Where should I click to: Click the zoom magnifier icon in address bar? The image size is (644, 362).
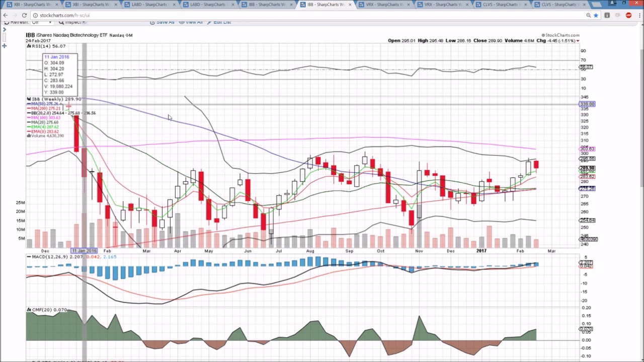pos(588,15)
